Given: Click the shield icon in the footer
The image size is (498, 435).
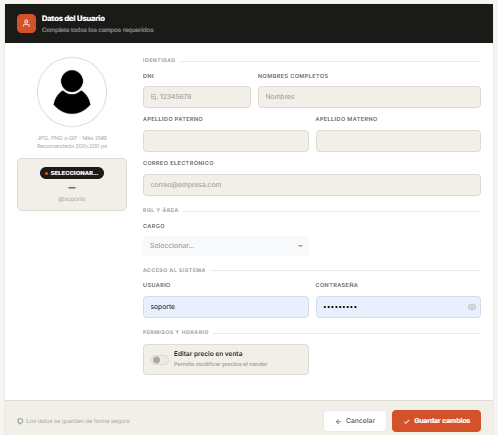Looking at the screenshot, I should [x=20, y=421].
